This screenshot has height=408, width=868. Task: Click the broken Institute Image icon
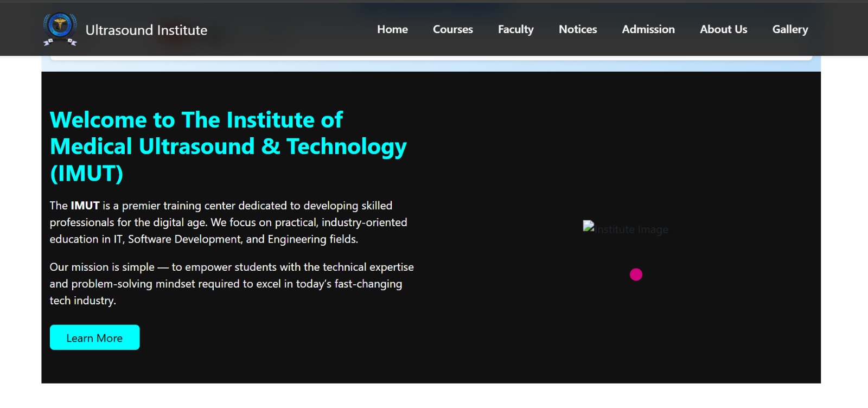point(589,226)
